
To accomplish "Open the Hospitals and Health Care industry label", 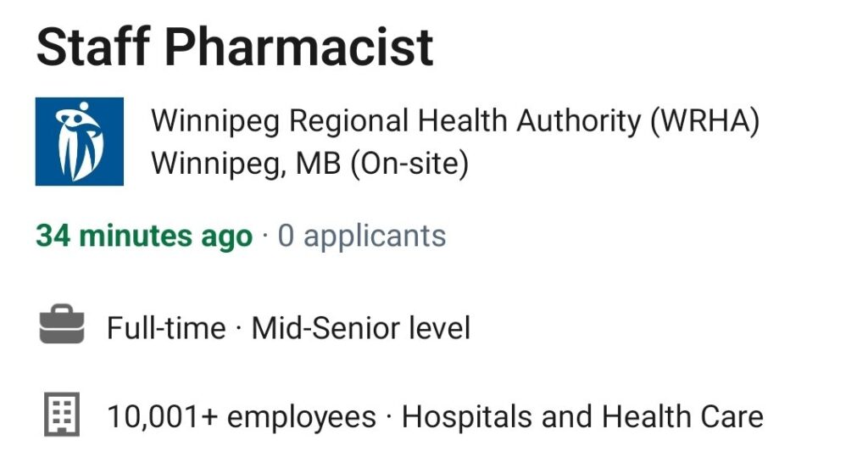I will 582,416.
